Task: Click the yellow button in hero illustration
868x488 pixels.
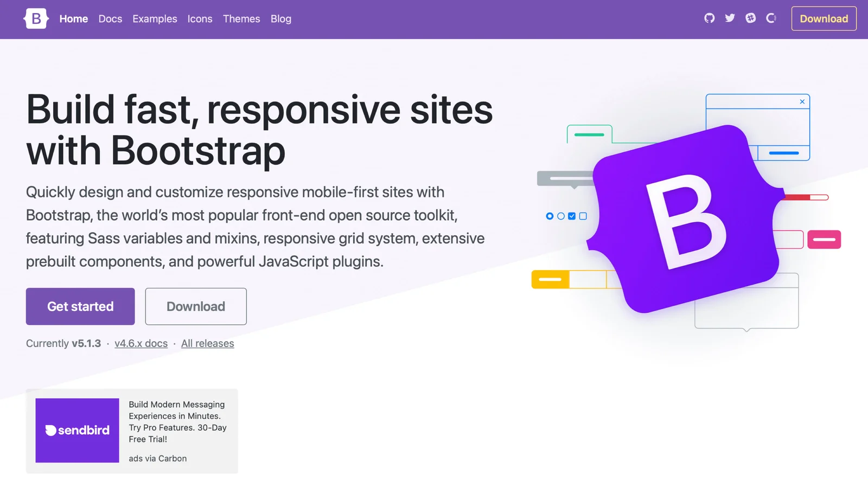Action: point(550,279)
